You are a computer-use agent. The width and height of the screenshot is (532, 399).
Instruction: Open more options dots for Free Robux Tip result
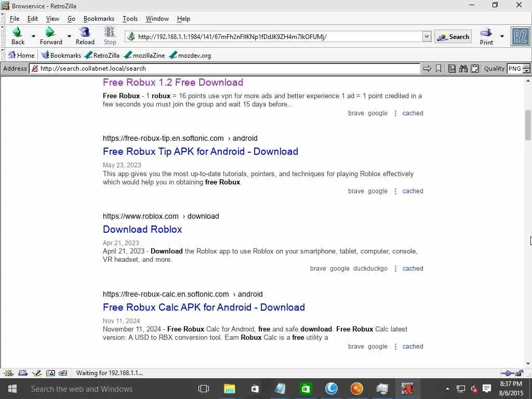pos(395,191)
